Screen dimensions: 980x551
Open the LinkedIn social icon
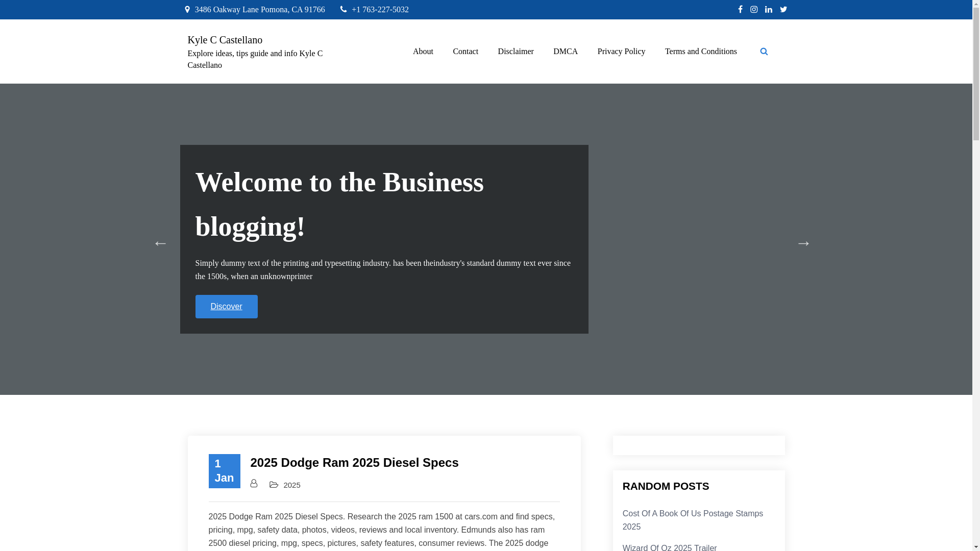click(769, 9)
